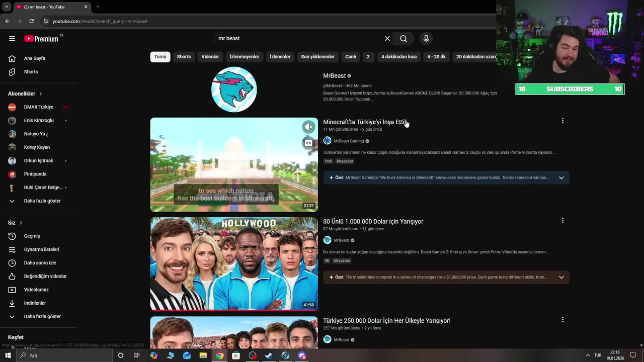
Task: Open Minecraft'ta Türkiye'yi İnşa Ettik video title
Action: [365, 122]
